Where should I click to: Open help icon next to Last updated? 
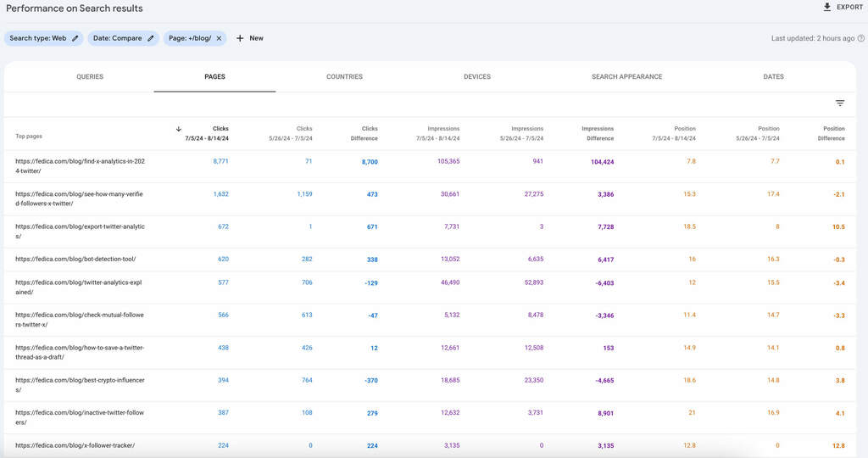point(861,38)
